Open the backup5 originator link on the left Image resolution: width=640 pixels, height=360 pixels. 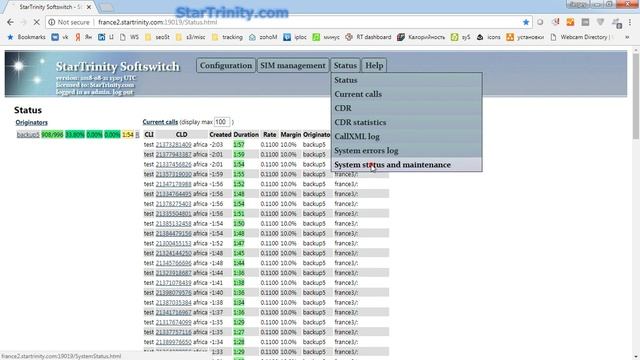point(28,135)
